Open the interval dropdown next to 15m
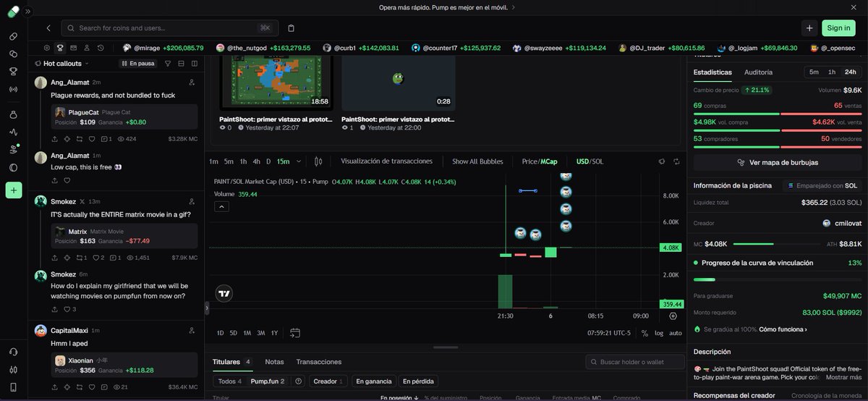Viewport: 868px width, 401px height. 298,161
